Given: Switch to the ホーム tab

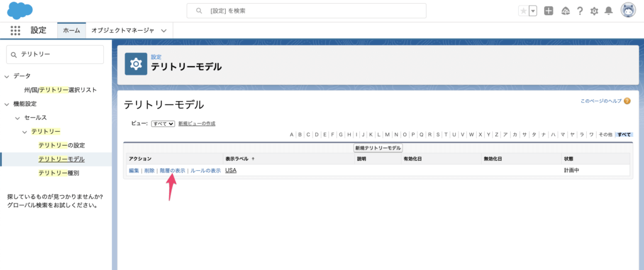Looking at the screenshot, I should 71,30.
